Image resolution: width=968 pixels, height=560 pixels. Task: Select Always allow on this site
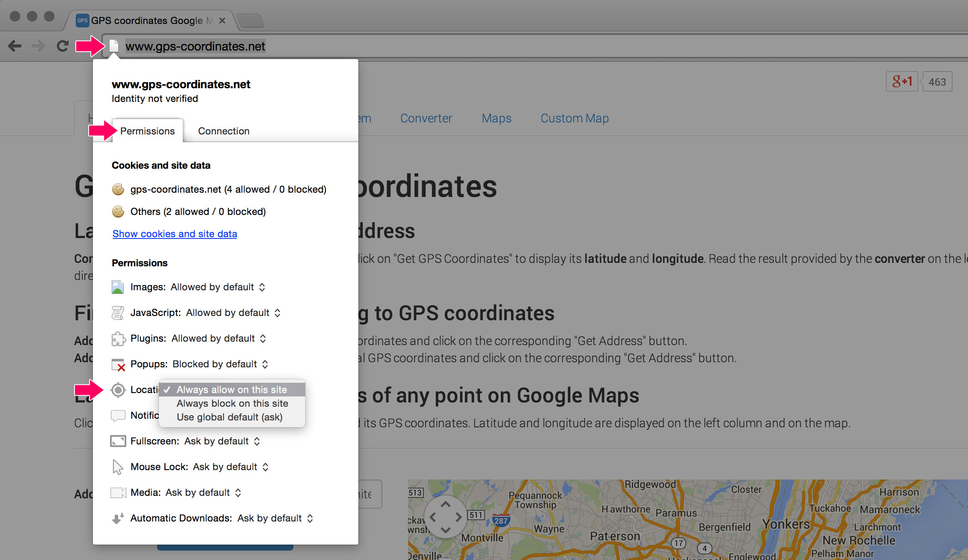(232, 390)
